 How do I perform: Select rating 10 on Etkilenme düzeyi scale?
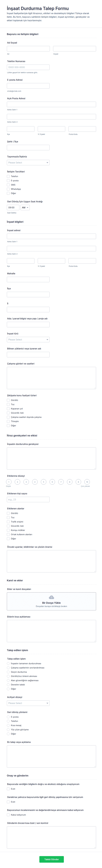(x=87, y=482)
